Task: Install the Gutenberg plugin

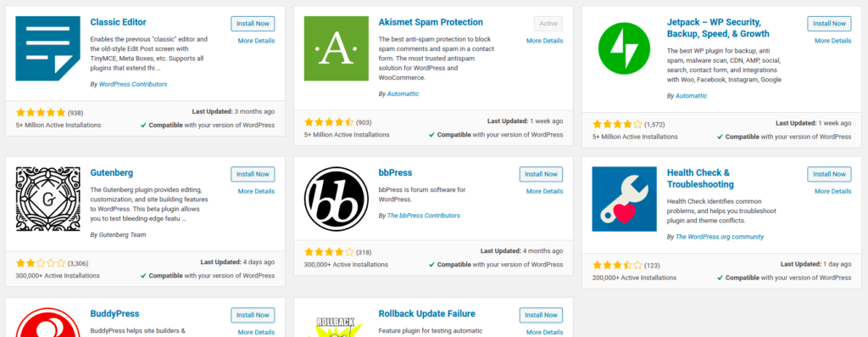Action: pos(253,174)
